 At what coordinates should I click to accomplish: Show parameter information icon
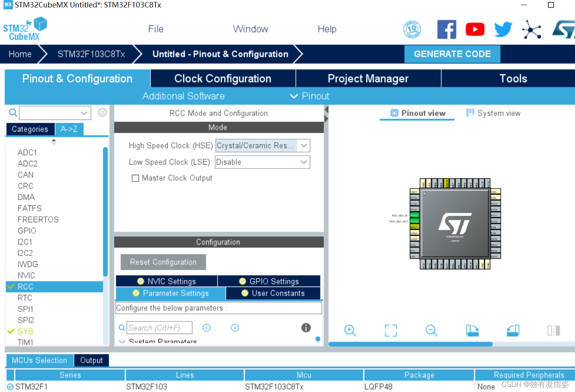(306, 328)
